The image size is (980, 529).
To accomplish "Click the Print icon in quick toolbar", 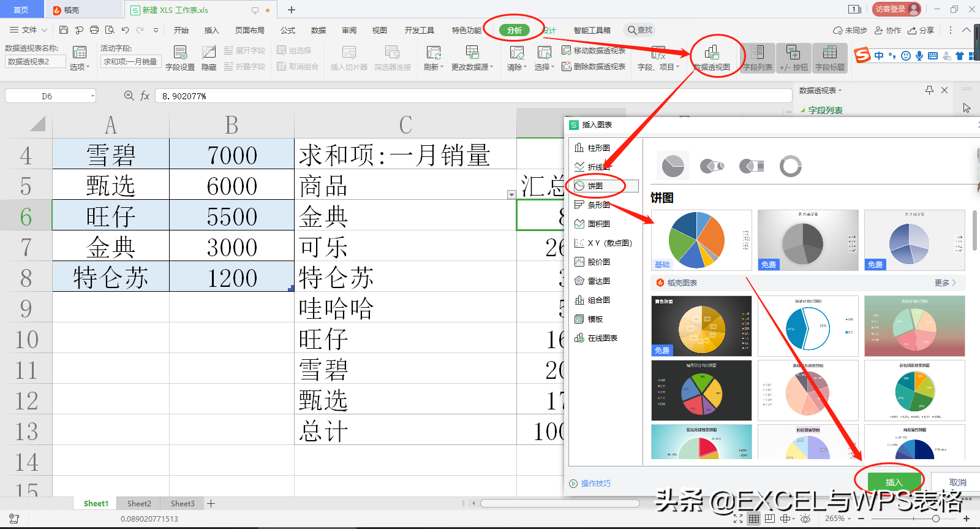I will 94,30.
